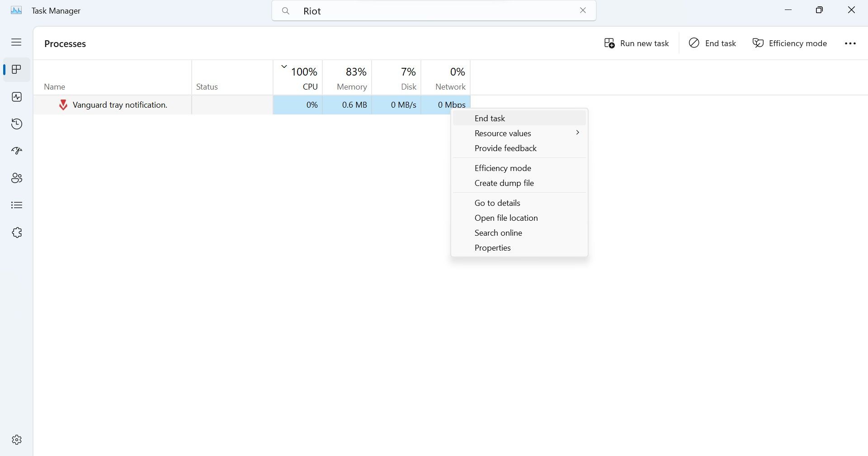Clear the Riot search text

point(583,10)
